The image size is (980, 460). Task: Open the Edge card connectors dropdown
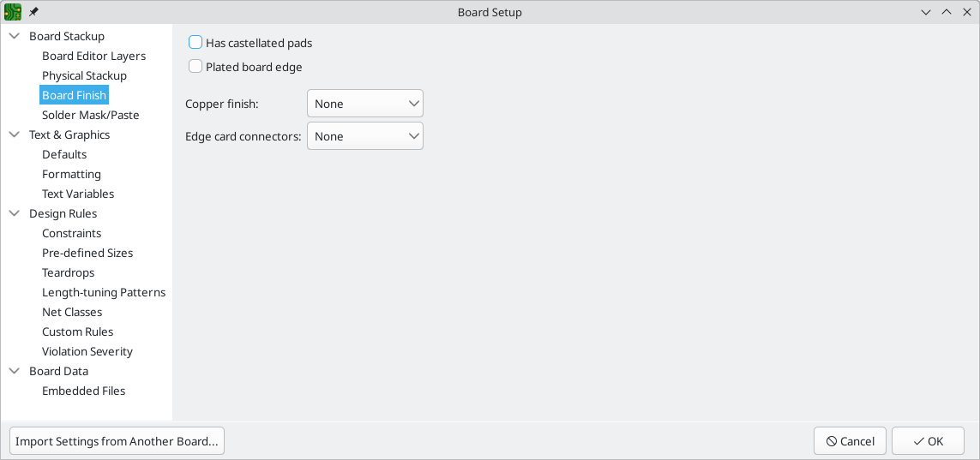click(x=364, y=136)
